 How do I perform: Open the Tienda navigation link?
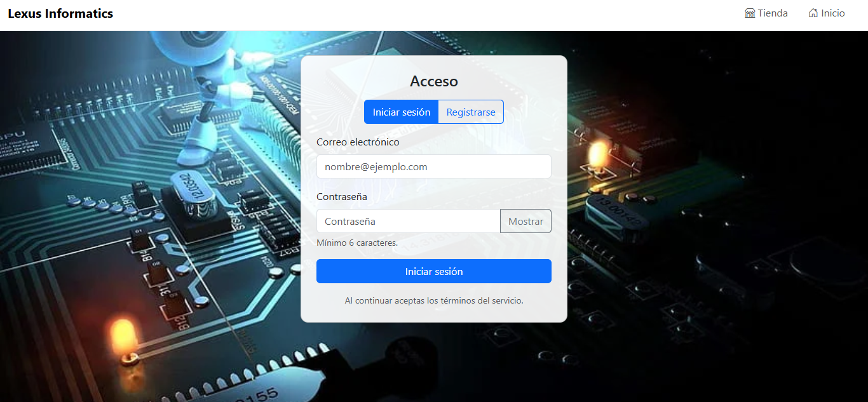[x=766, y=13]
